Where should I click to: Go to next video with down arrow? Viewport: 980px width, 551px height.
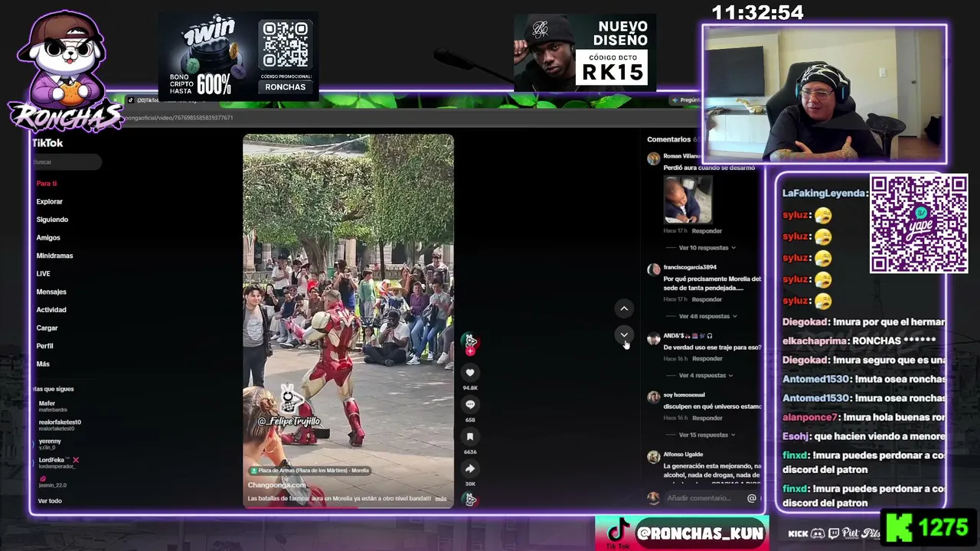(x=624, y=334)
